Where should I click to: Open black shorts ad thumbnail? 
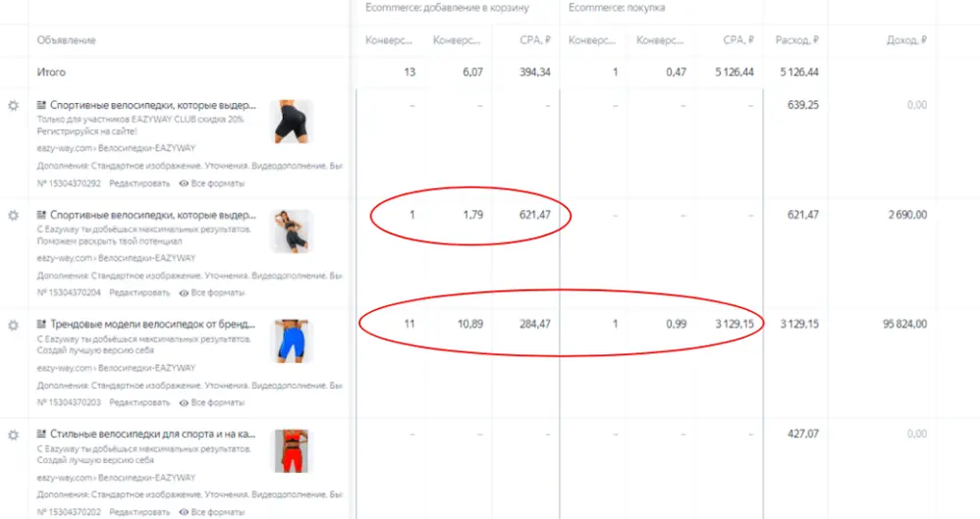[293, 122]
